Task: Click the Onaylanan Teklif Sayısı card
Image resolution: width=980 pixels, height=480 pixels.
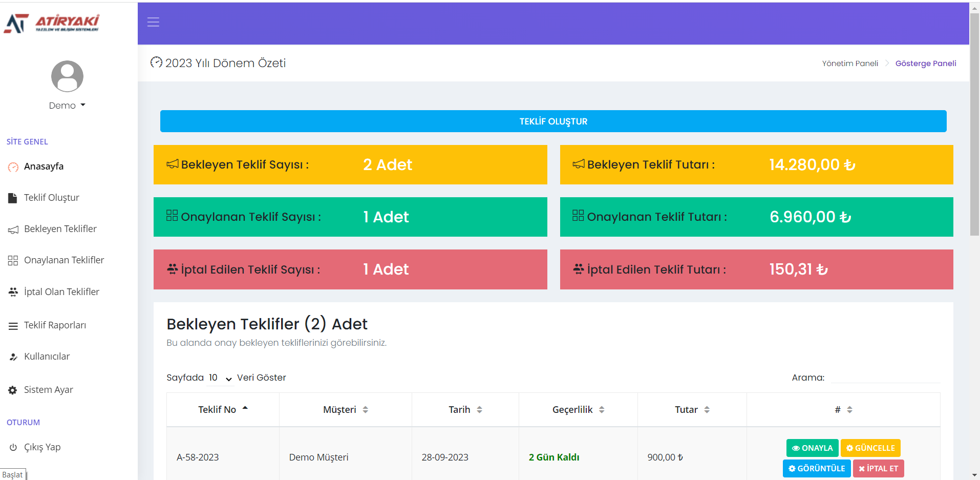Action: (x=350, y=217)
